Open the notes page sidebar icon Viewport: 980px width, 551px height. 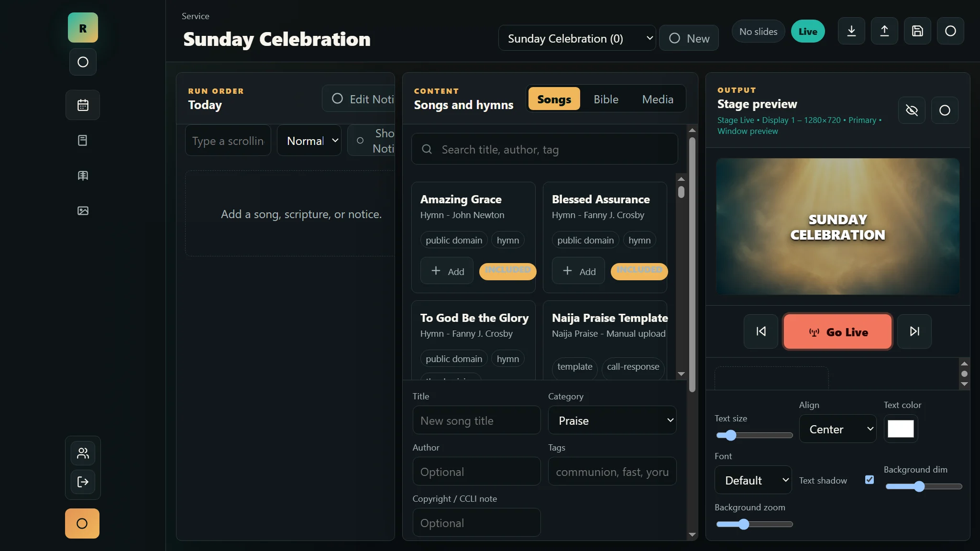pos(83,141)
